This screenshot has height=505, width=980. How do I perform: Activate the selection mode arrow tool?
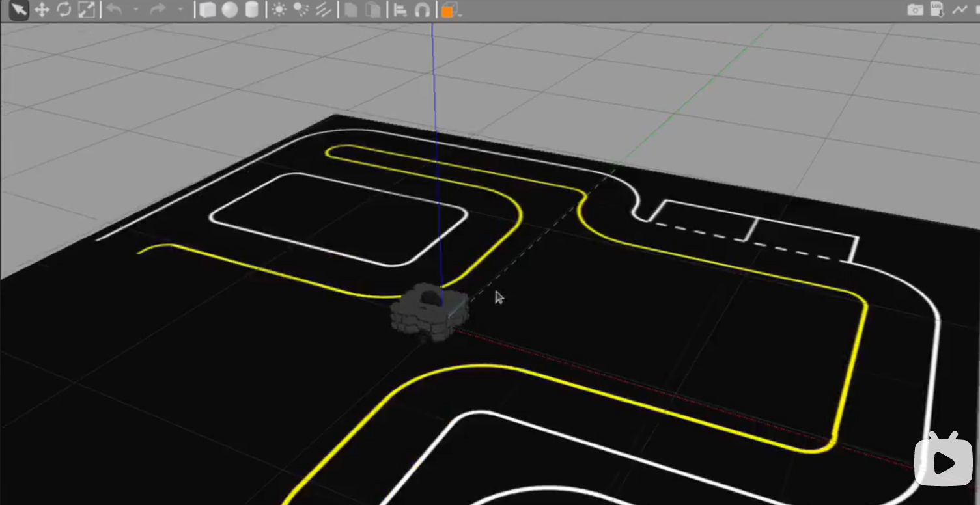point(19,10)
